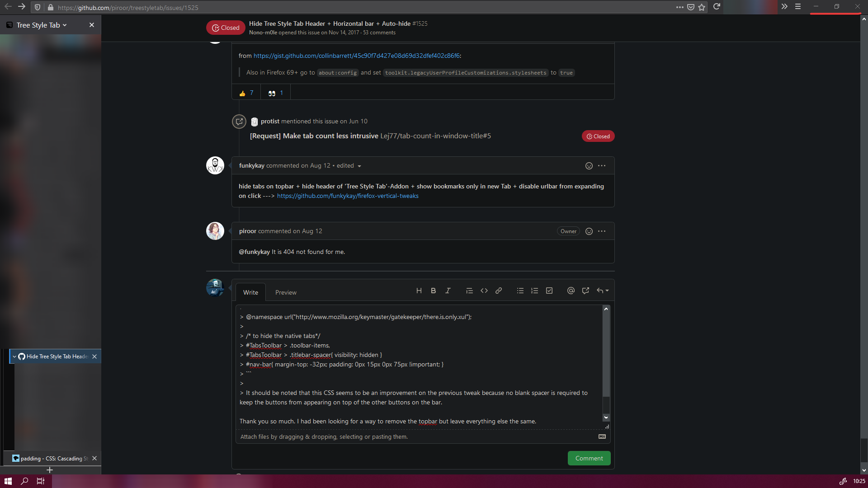The height and width of the screenshot is (488, 868).
Task: Insert code formatting in comment
Action: (484, 291)
